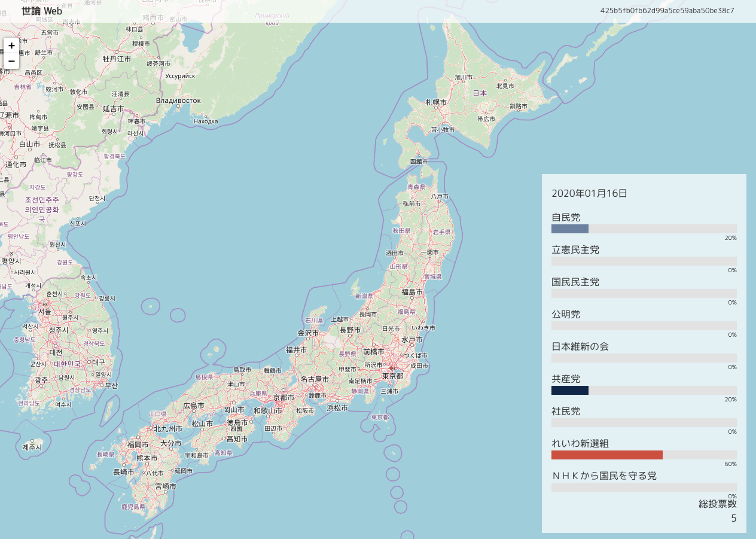Select the 社民党 party label

[x=566, y=411]
